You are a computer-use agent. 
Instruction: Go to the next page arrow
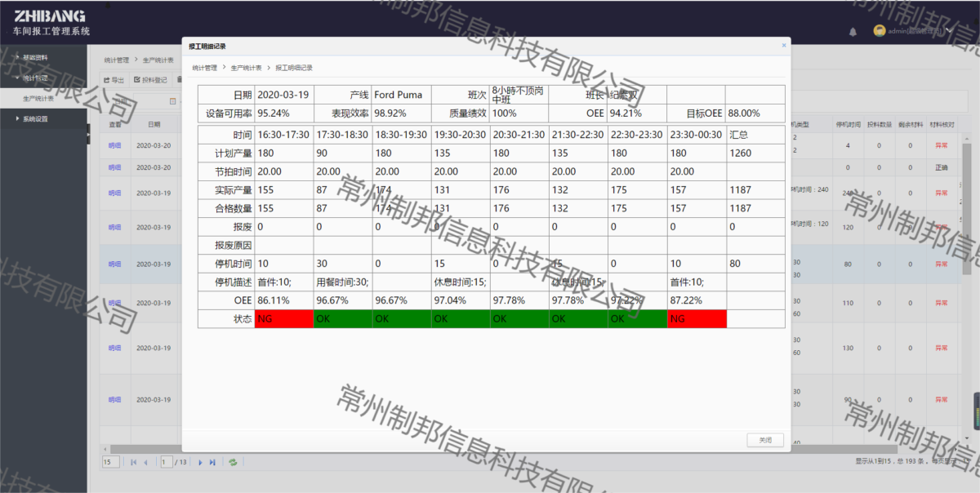(x=200, y=462)
